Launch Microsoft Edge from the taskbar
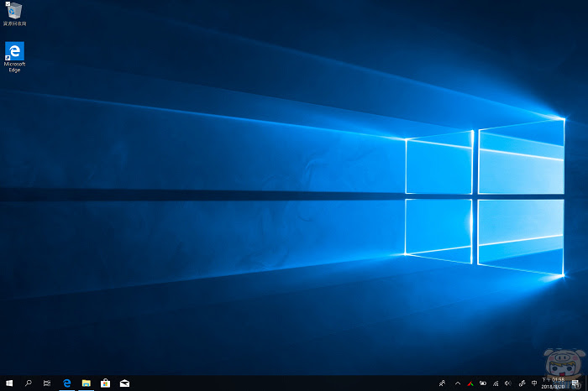Image resolution: width=588 pixels, height=391 pixels. pyautogui.click(x=66, y=383)
